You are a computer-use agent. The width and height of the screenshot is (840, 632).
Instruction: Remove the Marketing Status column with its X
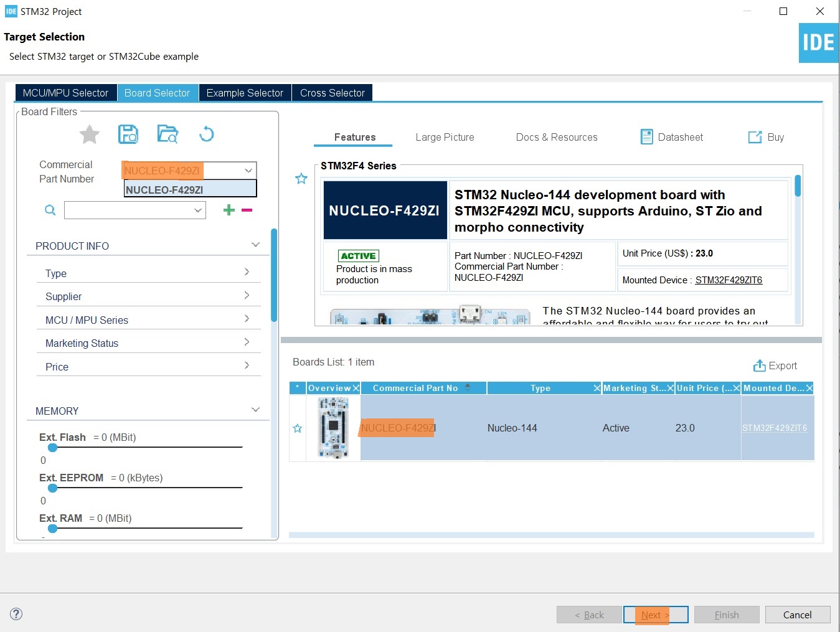click(x=671, y=388)
